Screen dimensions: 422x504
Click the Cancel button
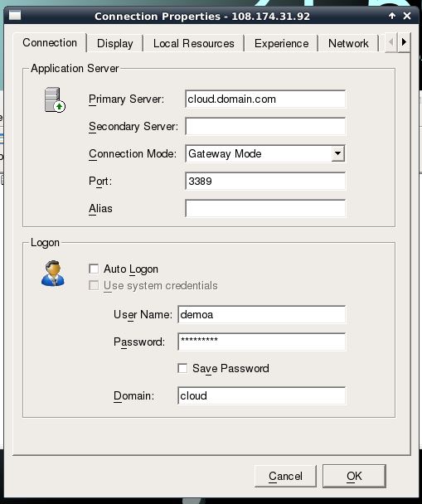click(285, 476)
